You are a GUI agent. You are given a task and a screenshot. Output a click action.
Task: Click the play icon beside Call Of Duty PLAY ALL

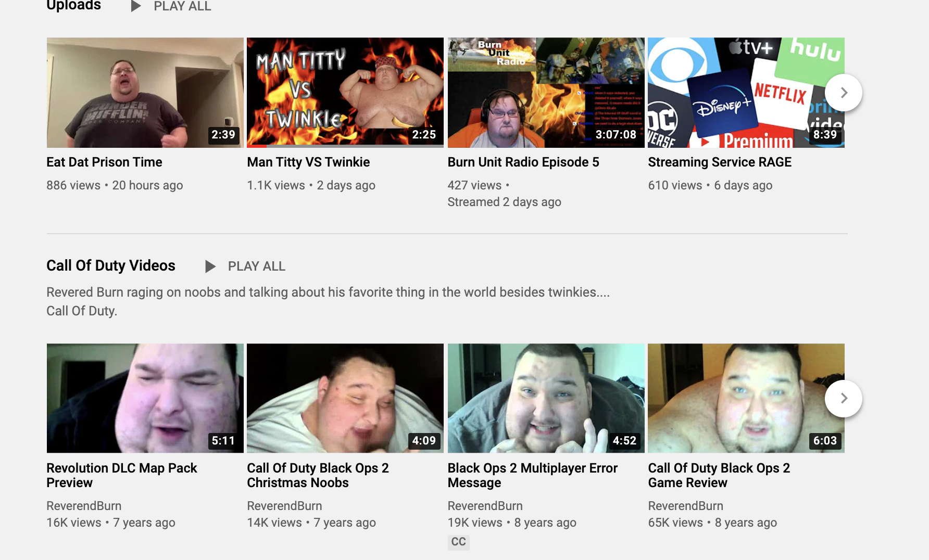coord(210,266)
